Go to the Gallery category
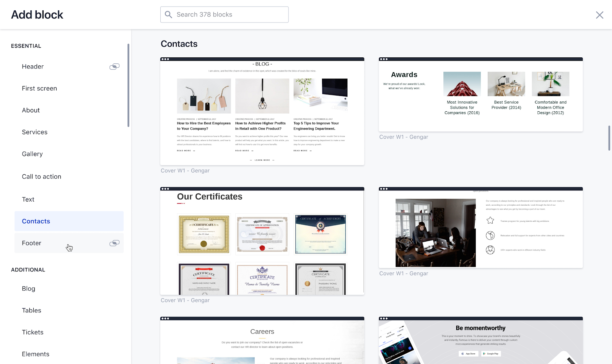The height and width of the screenshot is (364, 612). click(69, 154)
